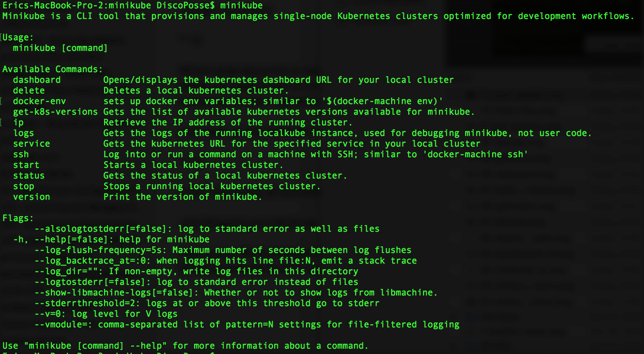The image size is (644, 354).
Task: Click the start command entry
Action: coord(26,165)
